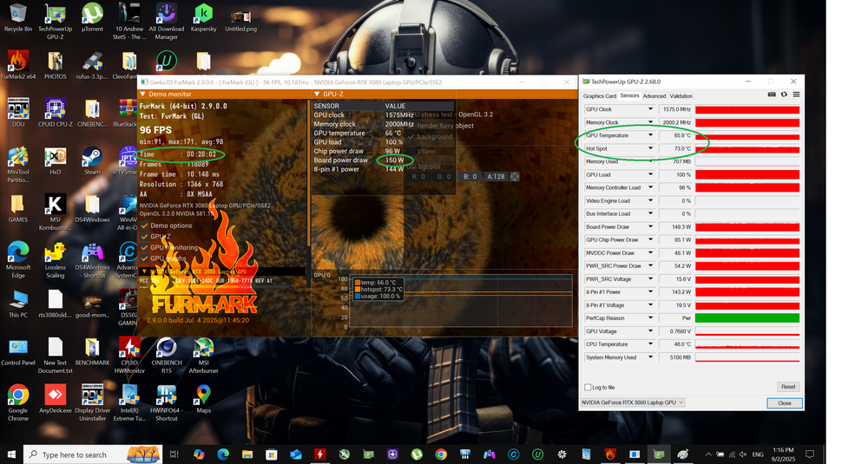Open the PHOTOS desktop folder

(x=55, y=65)
